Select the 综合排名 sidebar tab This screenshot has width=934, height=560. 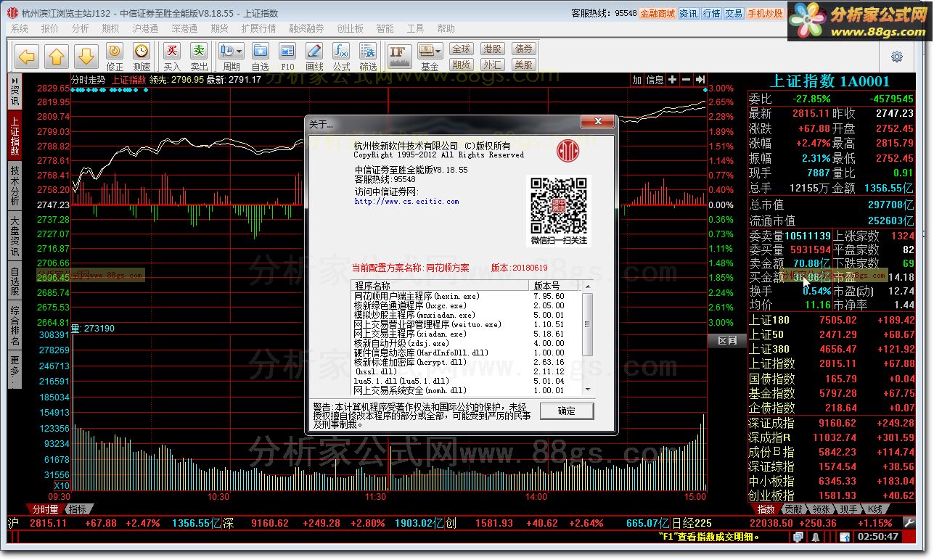point(15,326)
